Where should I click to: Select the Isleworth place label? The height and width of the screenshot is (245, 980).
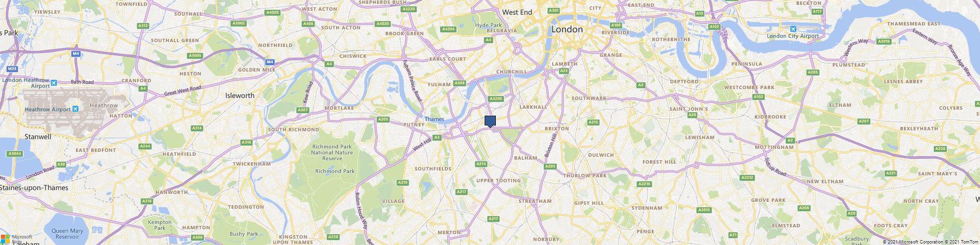pyautogui.click(x=240, y=96)
